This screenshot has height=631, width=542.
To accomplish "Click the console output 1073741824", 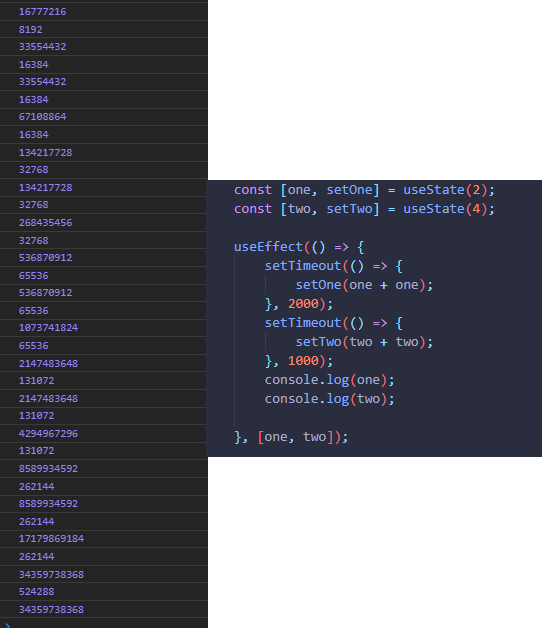I will [48, 328].
